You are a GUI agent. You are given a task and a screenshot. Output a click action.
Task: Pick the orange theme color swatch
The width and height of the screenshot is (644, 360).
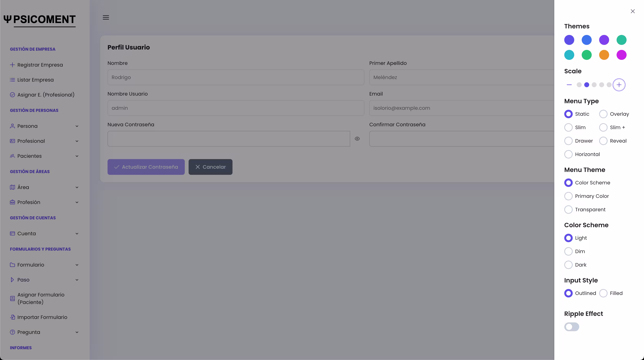pos(604,55)
